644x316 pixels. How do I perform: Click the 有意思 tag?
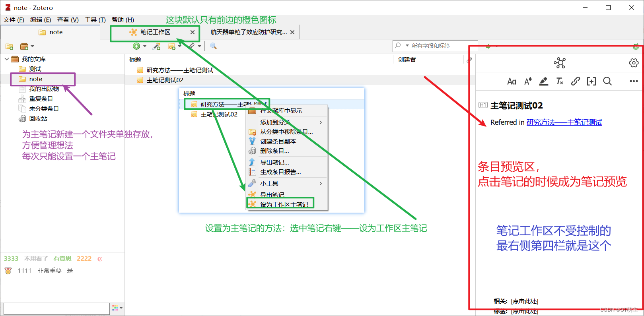pyautogui.click(x=62, y=259)
